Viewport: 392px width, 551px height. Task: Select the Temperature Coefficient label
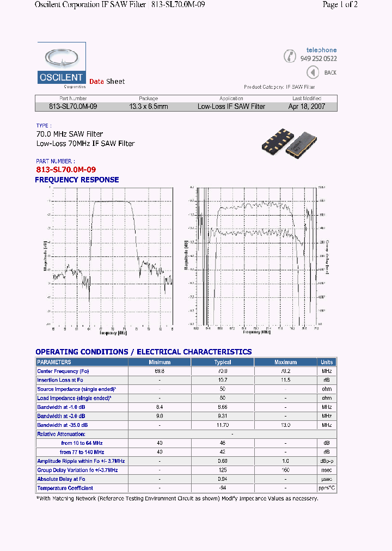tap(65, 488)
